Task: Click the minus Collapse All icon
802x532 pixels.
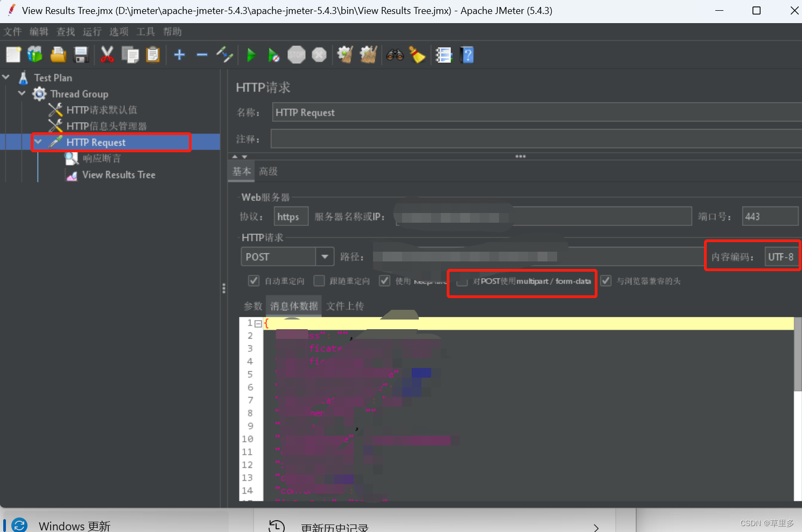Action: pyautogui.click(x=202, y=54)
